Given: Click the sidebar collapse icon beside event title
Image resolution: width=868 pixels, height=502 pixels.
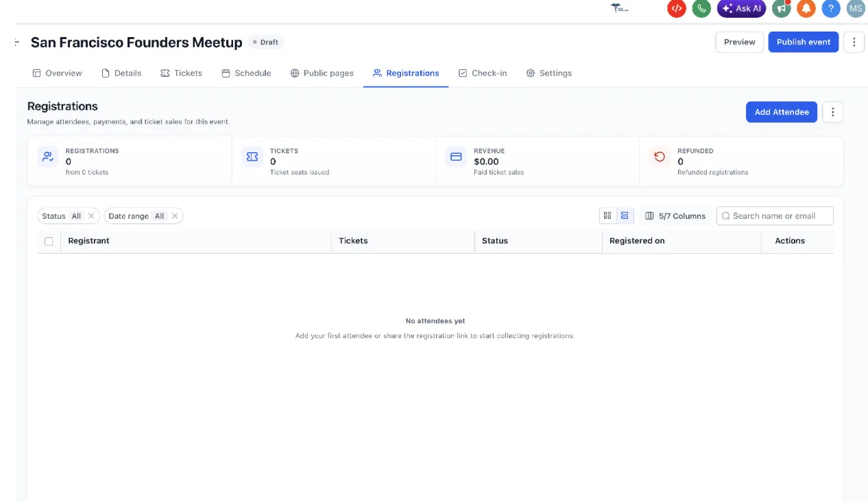Looking at the screenshot, I should [x=16, y=43].
